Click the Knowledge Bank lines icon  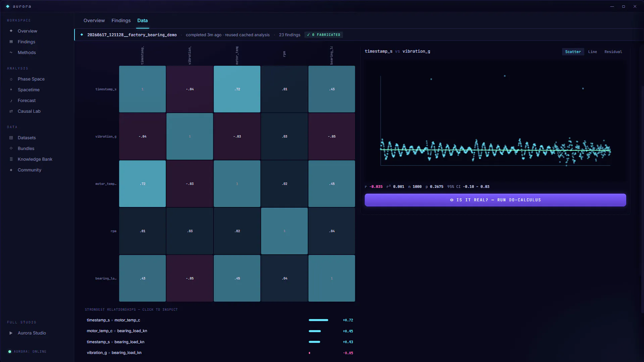pos(11,159)
